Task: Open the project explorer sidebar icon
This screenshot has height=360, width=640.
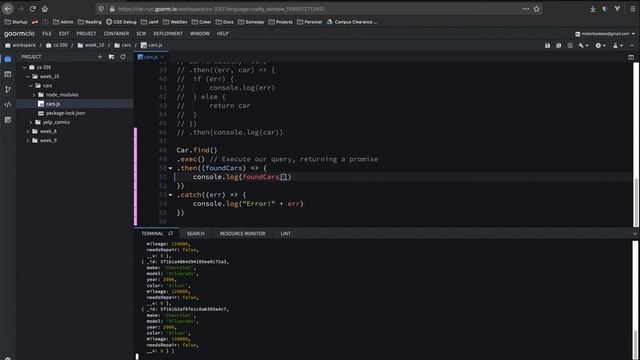Action: pyautogui.click(x=8, y=59)
